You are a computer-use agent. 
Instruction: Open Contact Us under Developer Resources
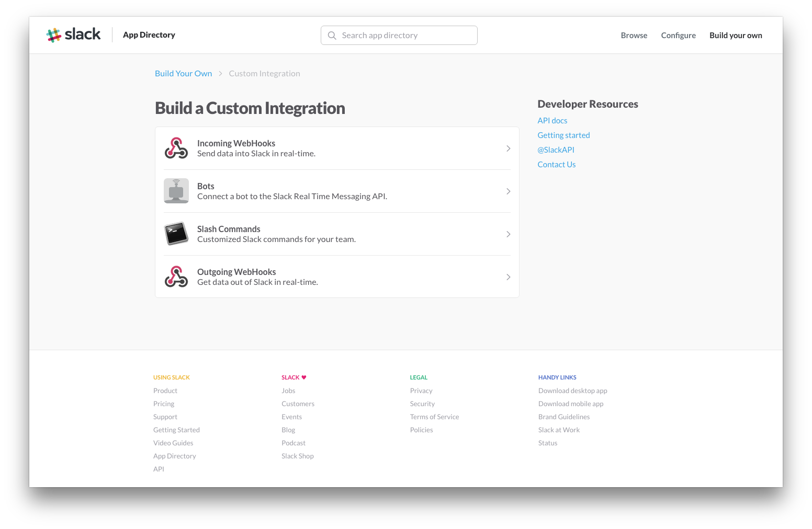tap(556, 165)
